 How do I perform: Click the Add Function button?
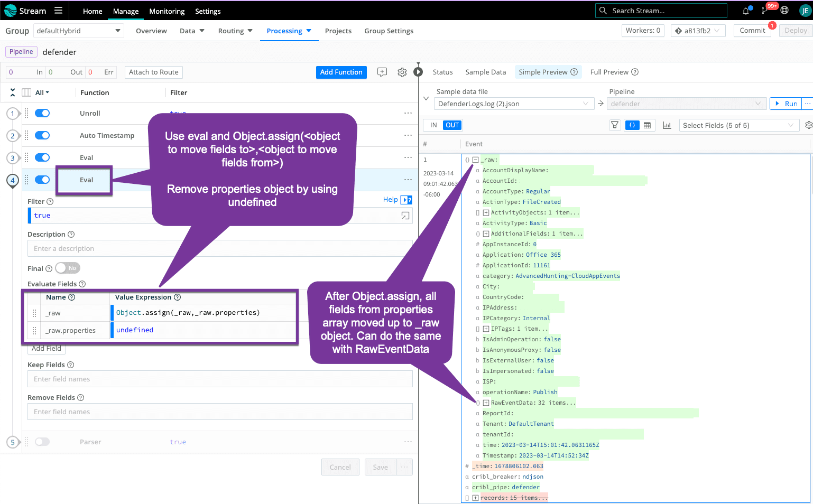(341, 72)
